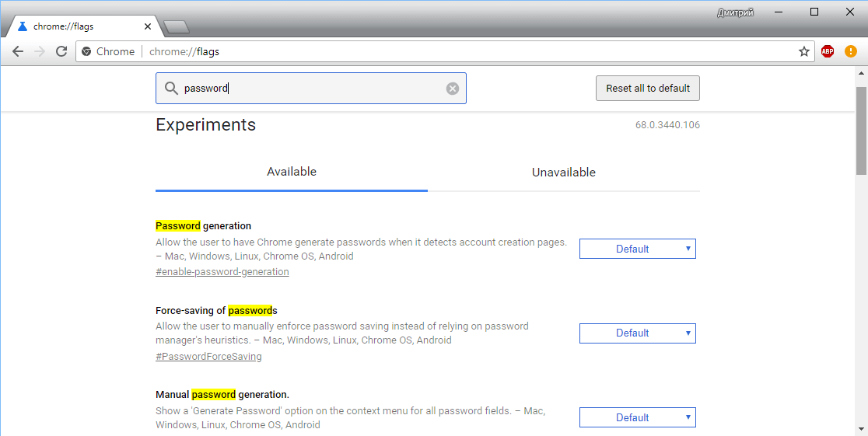This screenshot has width=868, height=436.
Task: Follow the #PasswordForceSaving anchor link
Action: (208, 357)
